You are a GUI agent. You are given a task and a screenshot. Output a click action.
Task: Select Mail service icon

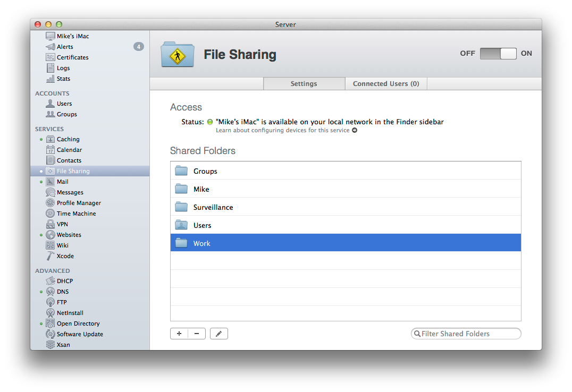51,182
